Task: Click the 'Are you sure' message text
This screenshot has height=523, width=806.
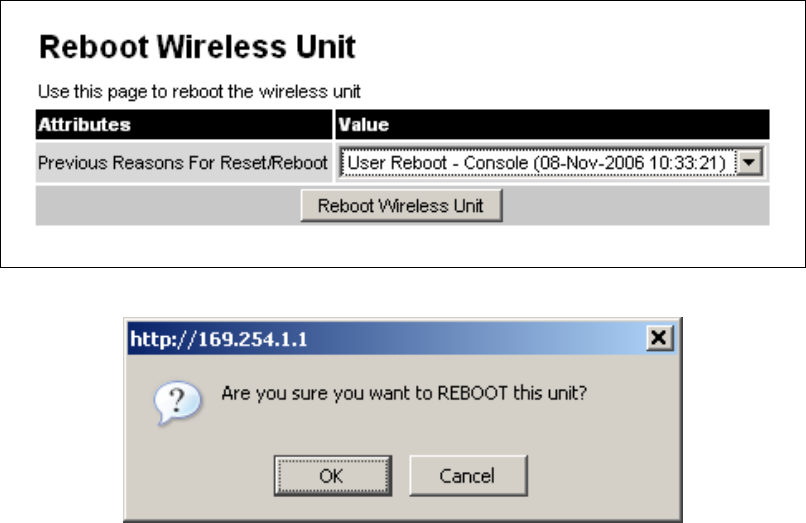Action: pos(403,393)
